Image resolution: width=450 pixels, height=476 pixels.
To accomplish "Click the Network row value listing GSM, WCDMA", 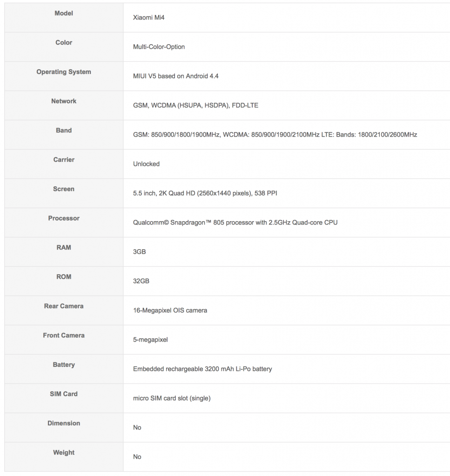I will (x=195, y=106).
